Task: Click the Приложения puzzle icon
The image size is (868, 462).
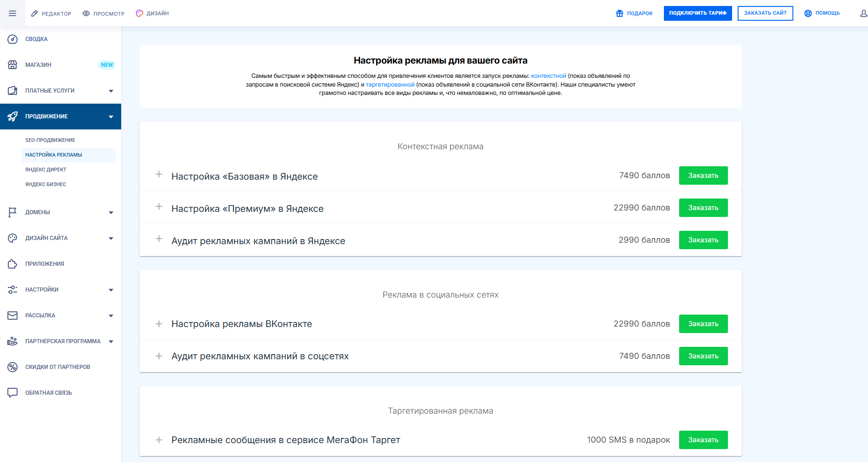Action: point(12,264)
